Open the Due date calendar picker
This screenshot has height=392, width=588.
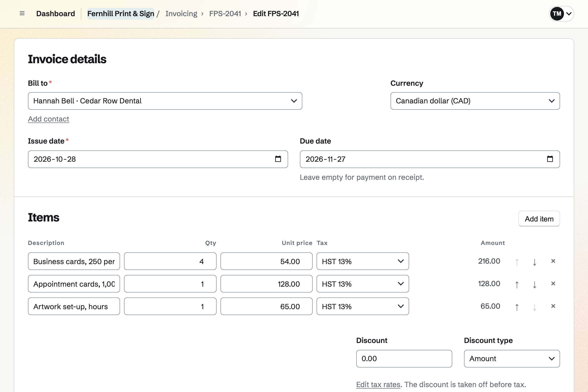tap(550, 159)
